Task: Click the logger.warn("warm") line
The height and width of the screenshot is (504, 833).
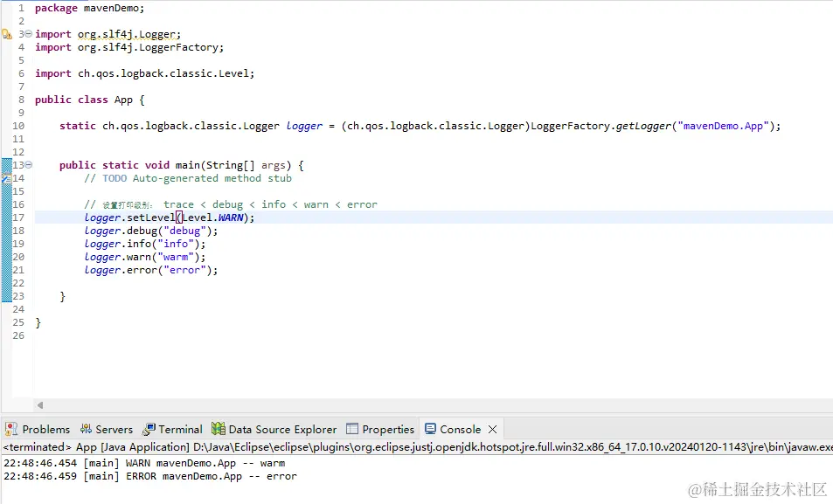Action: (144, 257)
